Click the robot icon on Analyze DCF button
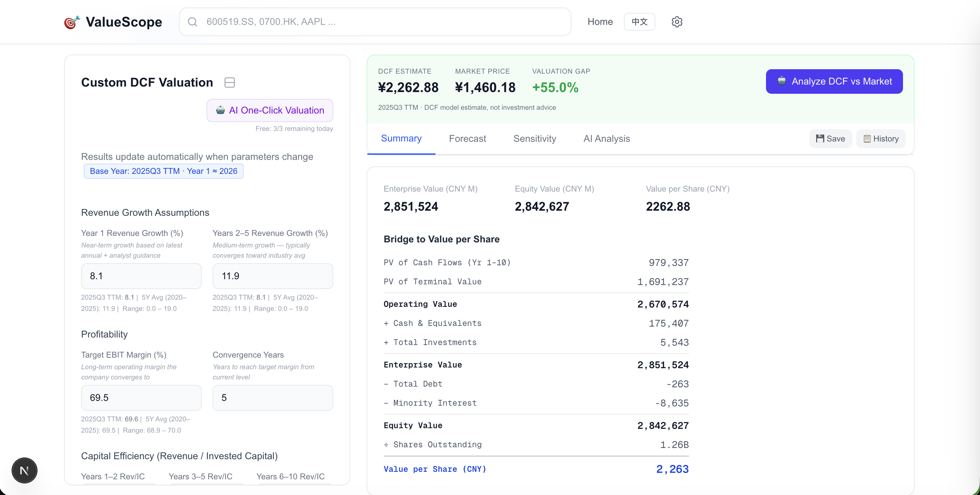Screen dimensions: 980x495 [x=782, y=81]
